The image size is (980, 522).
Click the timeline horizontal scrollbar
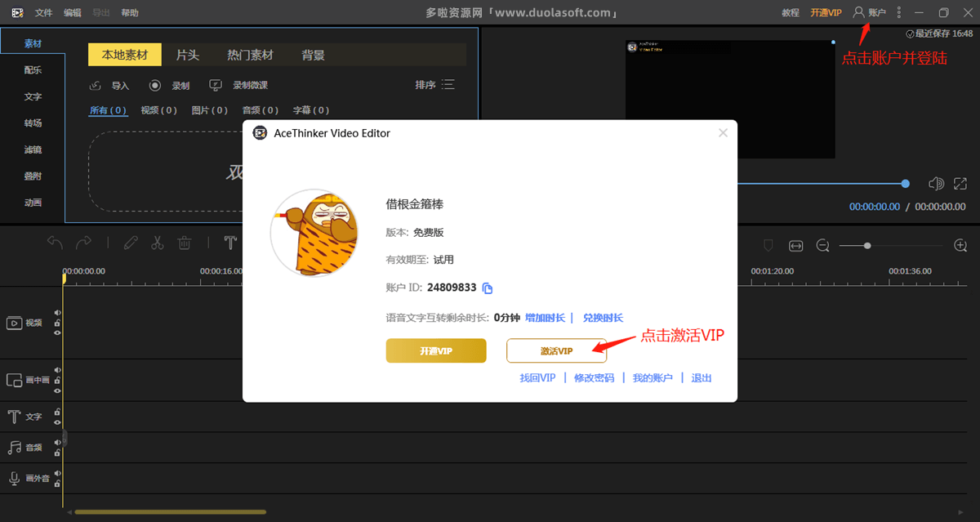170,512
